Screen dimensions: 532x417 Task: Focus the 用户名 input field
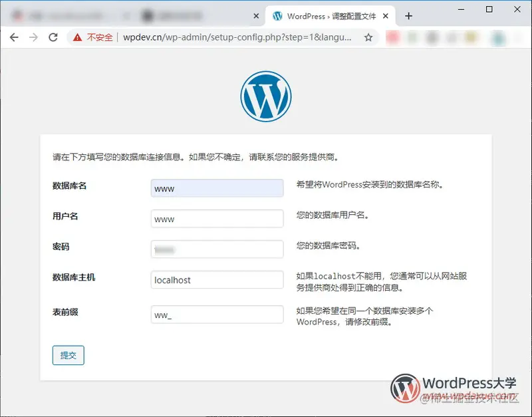click(x=217, y=219)
